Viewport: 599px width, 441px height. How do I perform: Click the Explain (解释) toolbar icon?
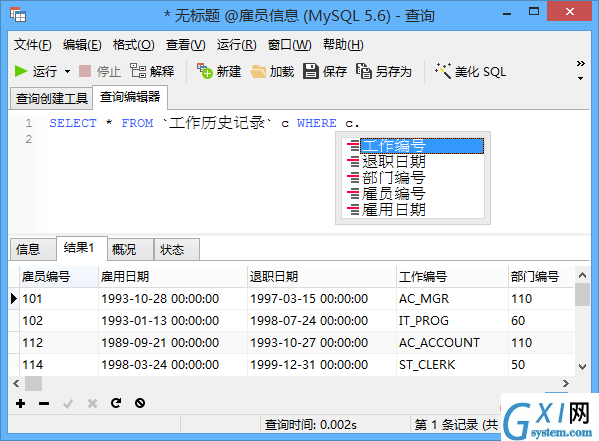[x=138, y=71]
